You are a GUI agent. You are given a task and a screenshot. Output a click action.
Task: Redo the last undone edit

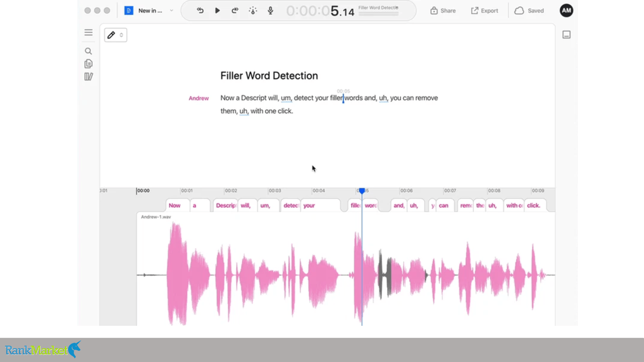click(235, 10)
